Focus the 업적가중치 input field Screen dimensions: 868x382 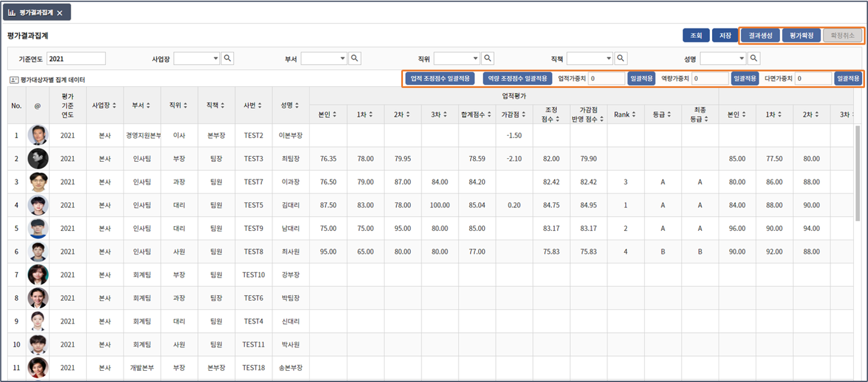[x=607, y=79]
